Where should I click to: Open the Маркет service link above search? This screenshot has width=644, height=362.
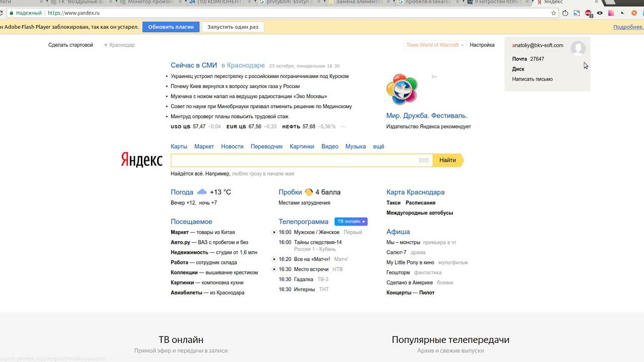click(204, 147)
